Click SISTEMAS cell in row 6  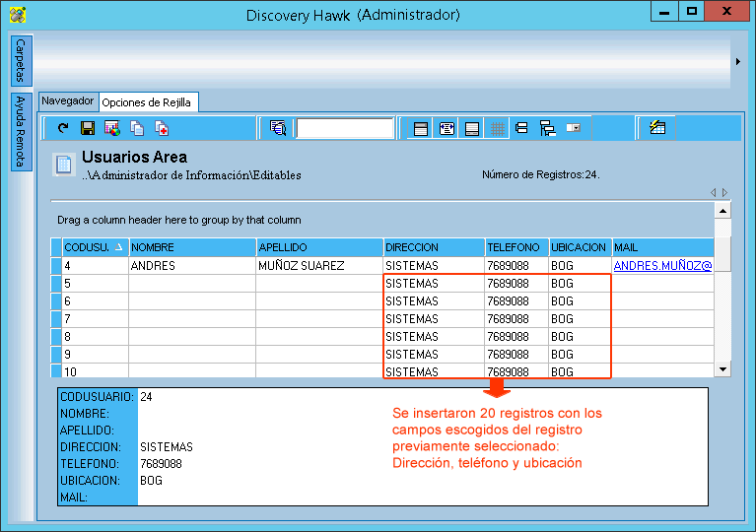[x=434, y=301]
